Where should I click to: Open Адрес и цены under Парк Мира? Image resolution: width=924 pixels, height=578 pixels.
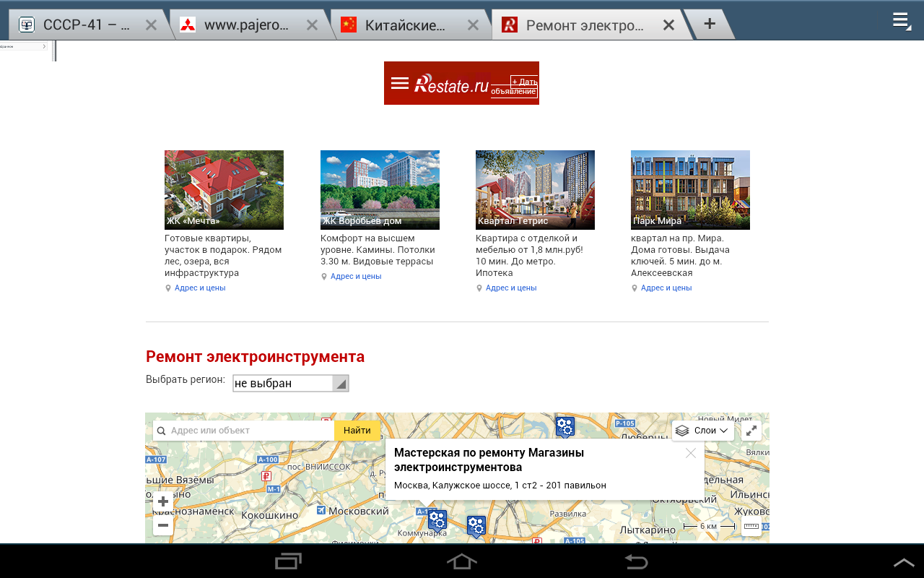tap(666, 288)
